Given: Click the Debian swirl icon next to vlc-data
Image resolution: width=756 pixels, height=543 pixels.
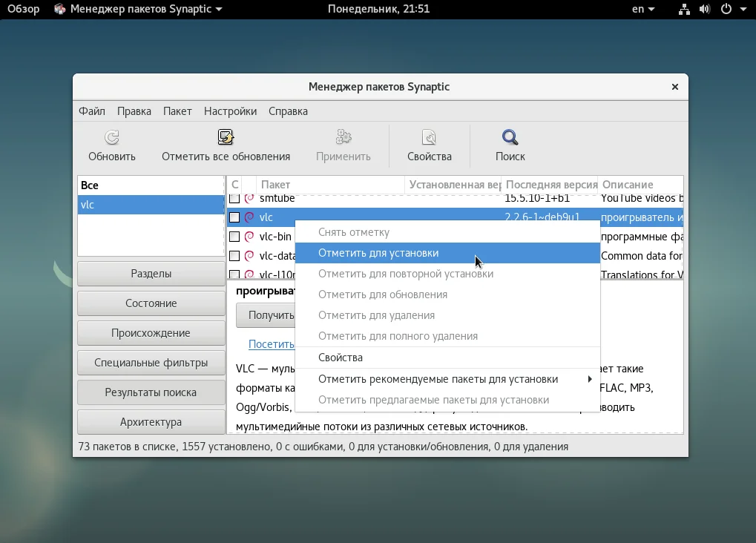Looking at the screenshot, I should pyautogui.click(x=249, y=256).
